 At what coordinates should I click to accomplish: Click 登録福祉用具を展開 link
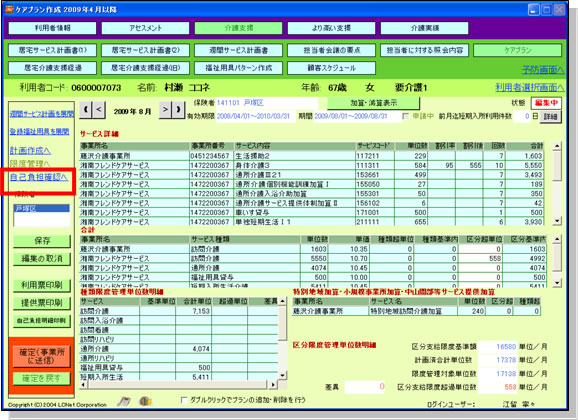(x=39, y=131)
